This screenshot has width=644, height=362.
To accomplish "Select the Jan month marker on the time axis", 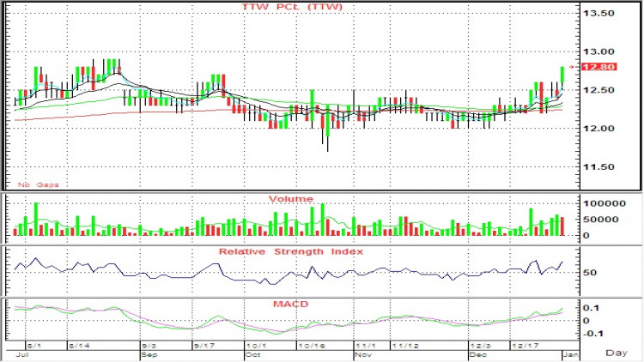I will point(567,353).
